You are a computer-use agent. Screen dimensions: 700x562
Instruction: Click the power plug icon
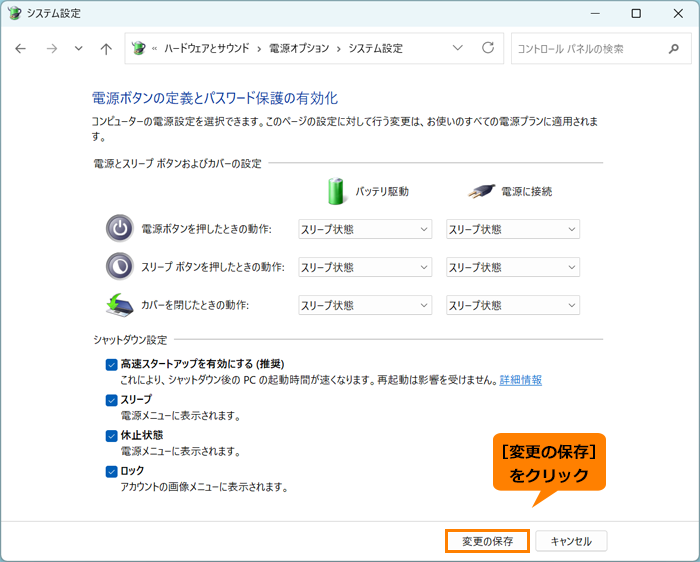click(x=481, y=191)
